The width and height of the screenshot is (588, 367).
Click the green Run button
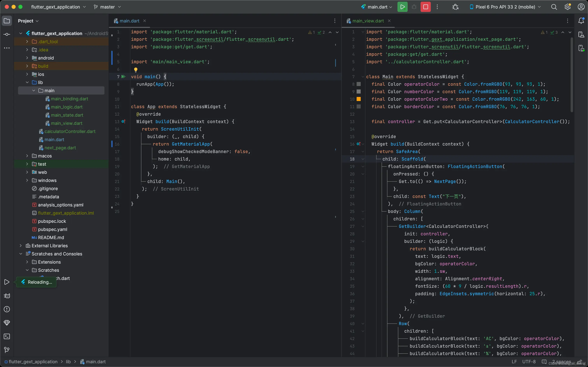(402, 7)
